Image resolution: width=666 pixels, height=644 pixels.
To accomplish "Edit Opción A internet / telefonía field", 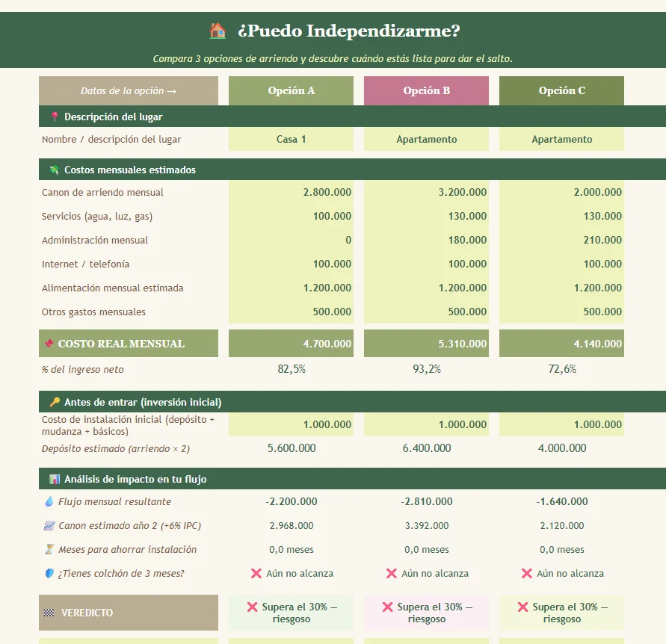I will pos(291,264).
